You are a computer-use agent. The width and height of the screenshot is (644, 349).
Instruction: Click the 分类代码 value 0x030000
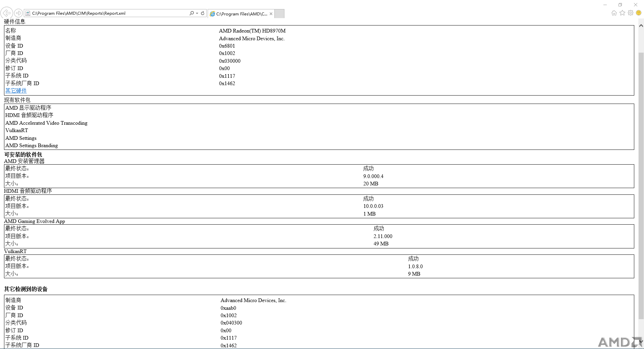point(230,61)
